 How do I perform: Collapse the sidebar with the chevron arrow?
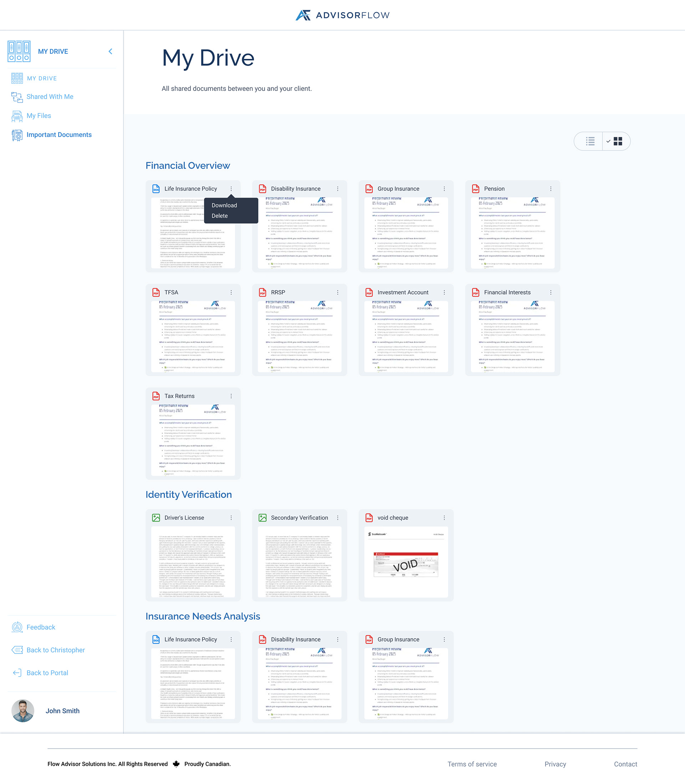[x=111, y=51]
